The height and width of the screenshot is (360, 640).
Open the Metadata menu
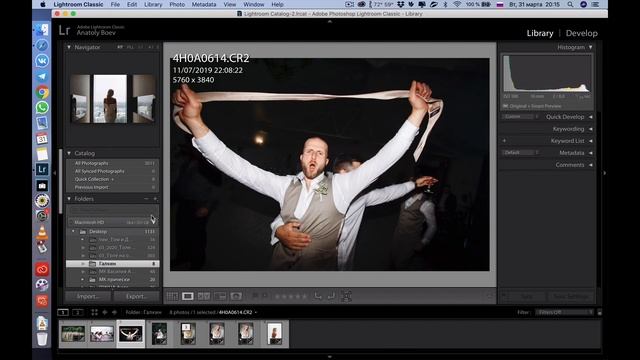coord(204,4)
